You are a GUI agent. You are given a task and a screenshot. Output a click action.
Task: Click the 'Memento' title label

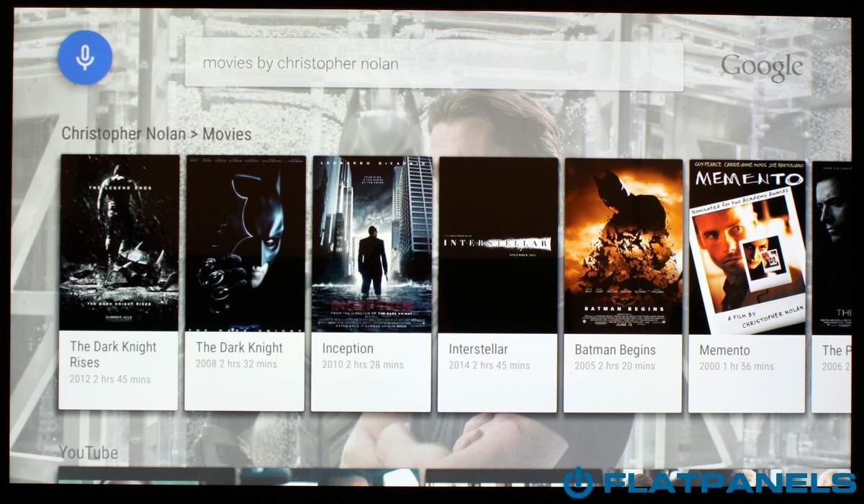tap(724, 351)
